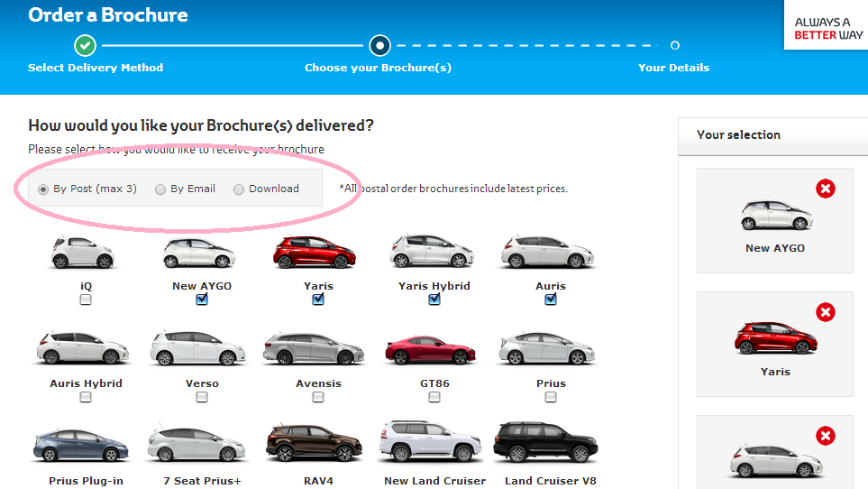
Task: Click the brown RAV4 car image
Action: [314, 443]
